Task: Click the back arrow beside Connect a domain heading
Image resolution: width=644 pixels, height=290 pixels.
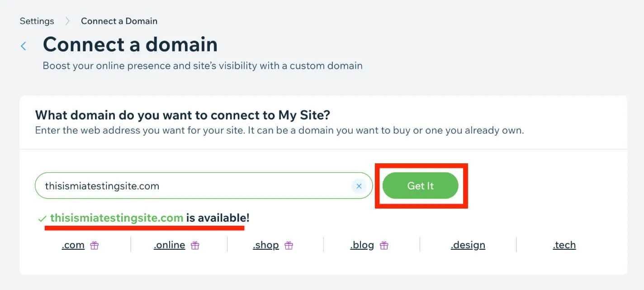Action: (x=23, y=46)
